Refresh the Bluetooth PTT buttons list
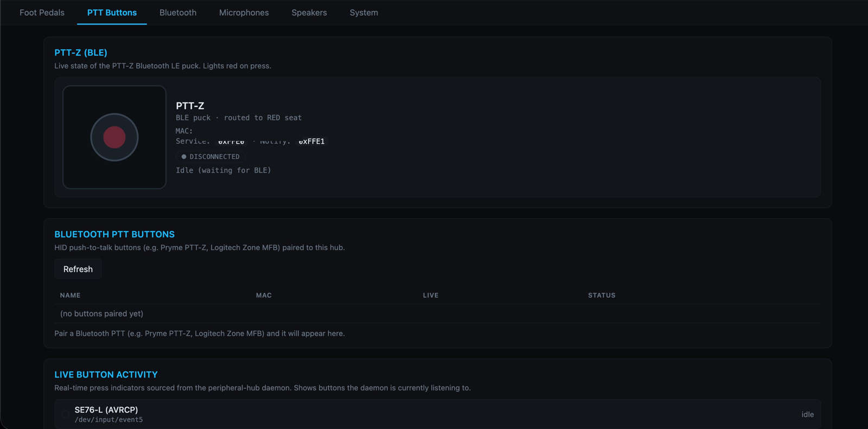Screen dimensions: 868x429 78,269
